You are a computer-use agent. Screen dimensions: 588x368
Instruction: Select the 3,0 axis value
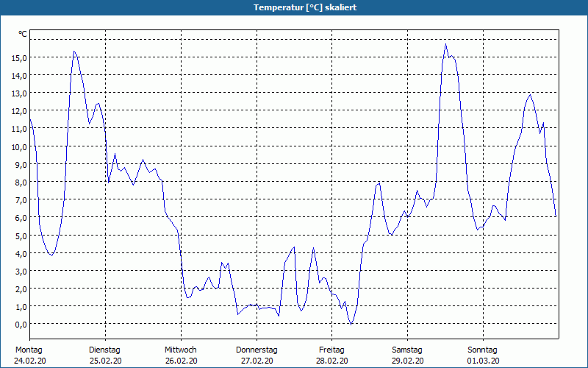[x=21, y=271]
